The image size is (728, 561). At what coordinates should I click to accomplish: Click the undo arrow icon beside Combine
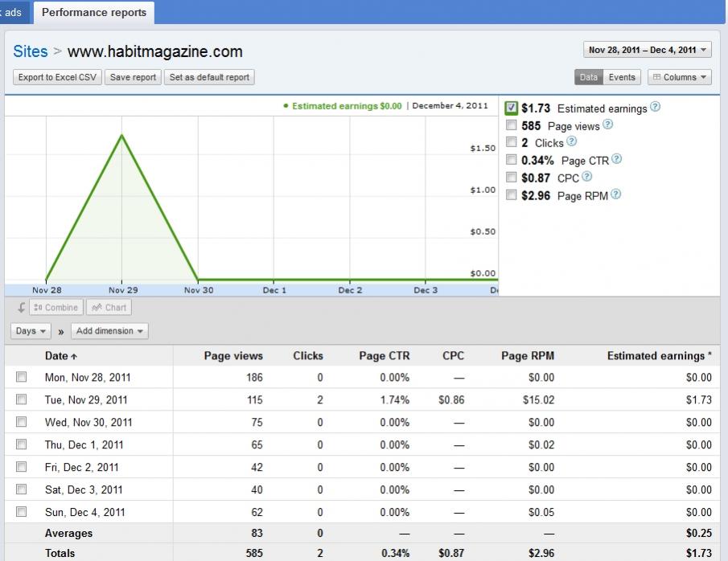22,307
